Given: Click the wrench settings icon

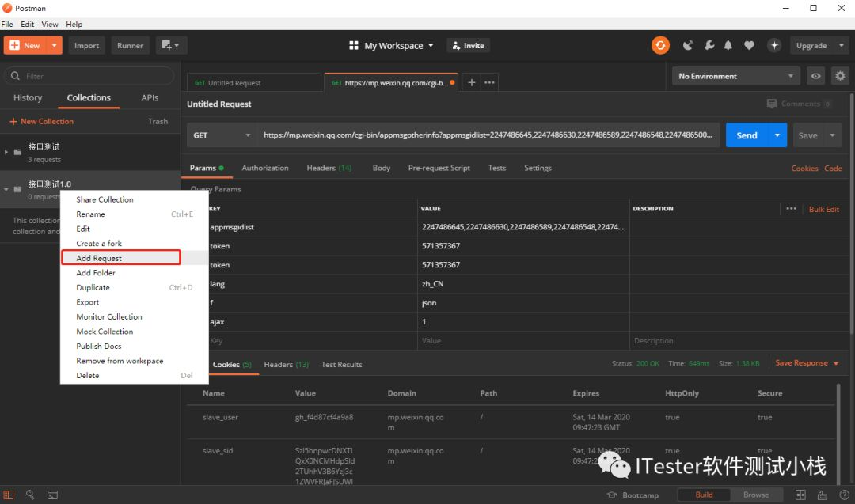Looking at the screenshot, I should [709, 45].
